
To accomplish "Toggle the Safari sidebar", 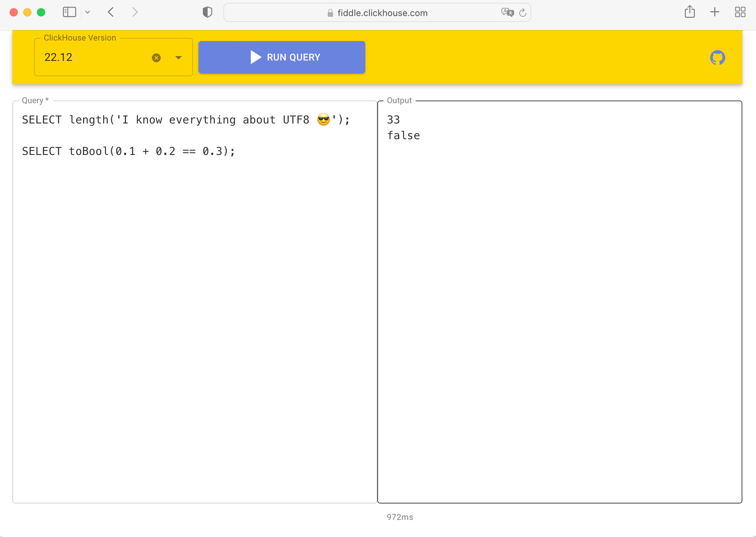I will (69, 12).
